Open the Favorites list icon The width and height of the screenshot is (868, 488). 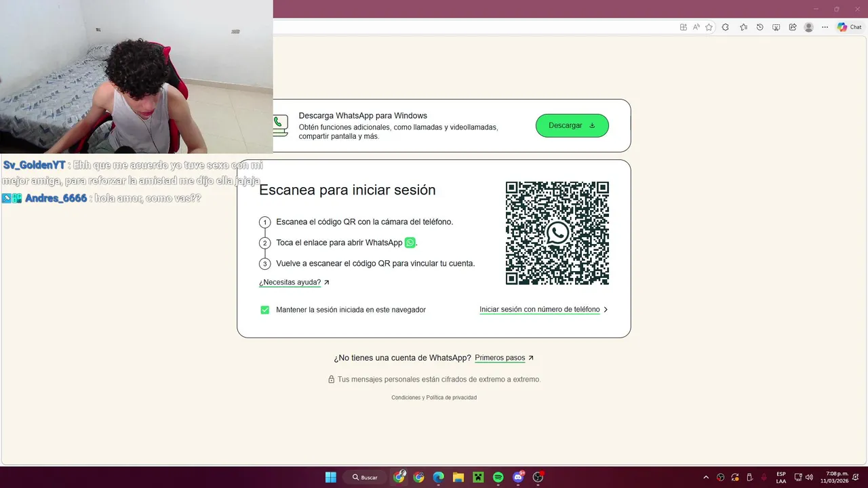pyautogui.click(x=743, y=27)
